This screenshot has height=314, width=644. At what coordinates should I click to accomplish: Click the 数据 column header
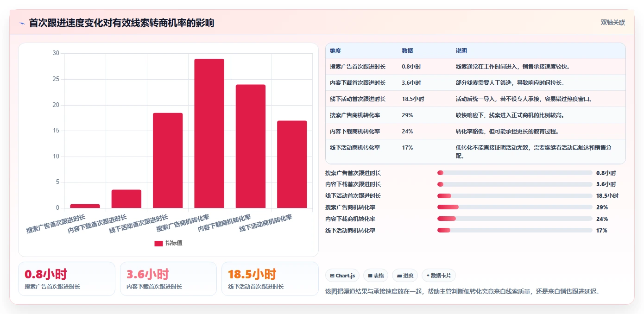click(408, 51)
